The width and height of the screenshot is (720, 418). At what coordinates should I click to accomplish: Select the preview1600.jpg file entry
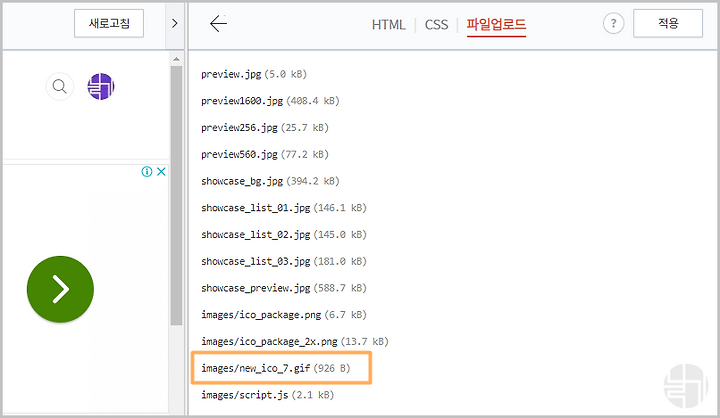click(270, 101)
